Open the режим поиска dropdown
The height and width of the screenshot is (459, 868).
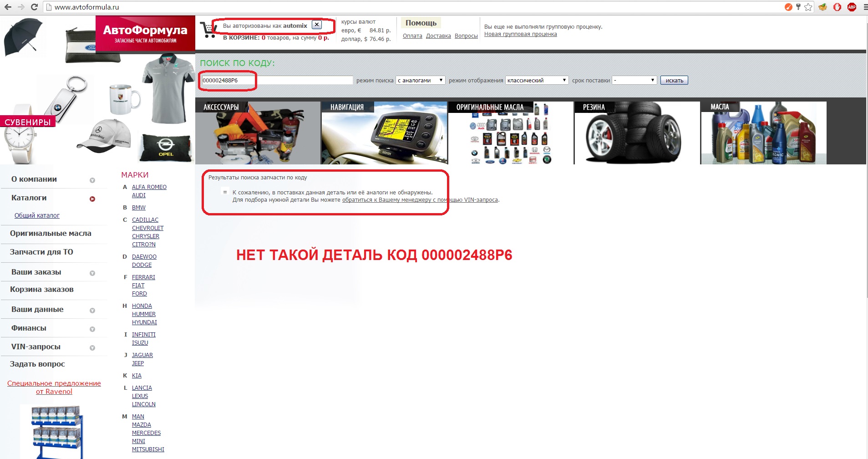click(420, 80)
